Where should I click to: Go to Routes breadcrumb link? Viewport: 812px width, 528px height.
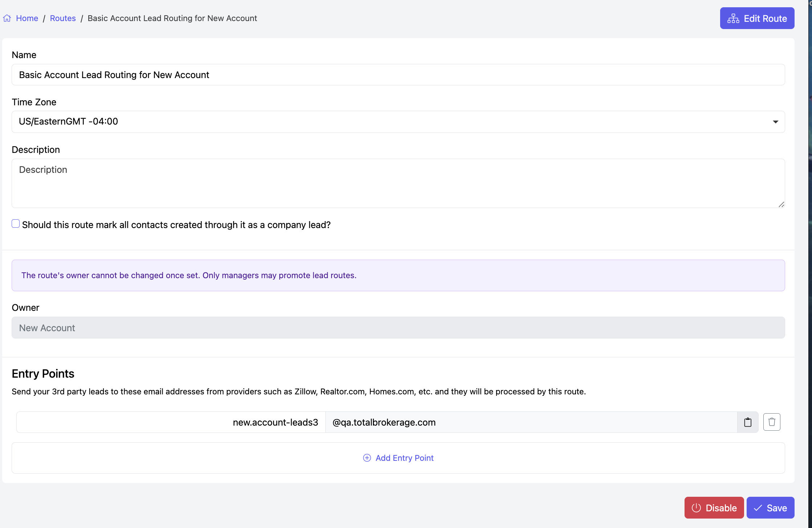[x=63, y=18]
